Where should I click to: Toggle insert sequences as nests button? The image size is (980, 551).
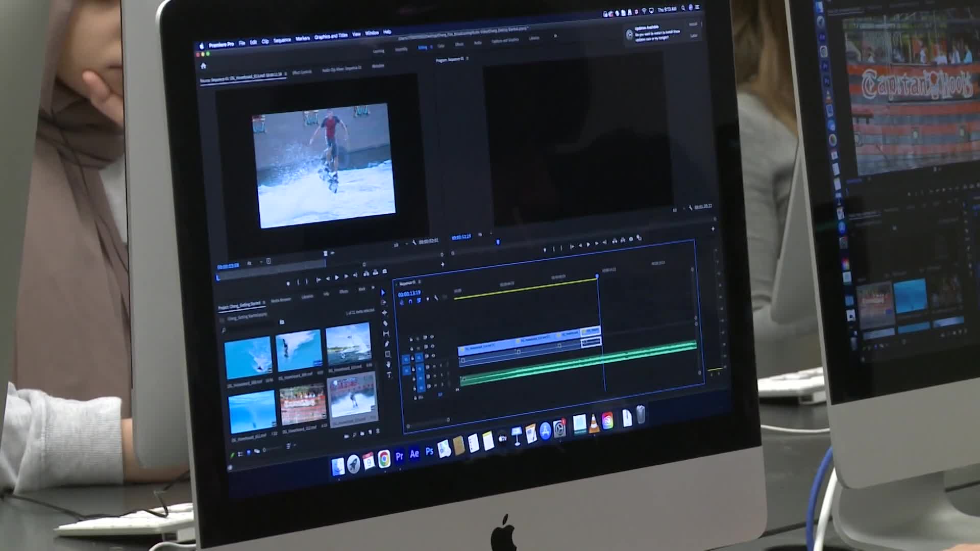pyautogui.click(x=402, y=303)
